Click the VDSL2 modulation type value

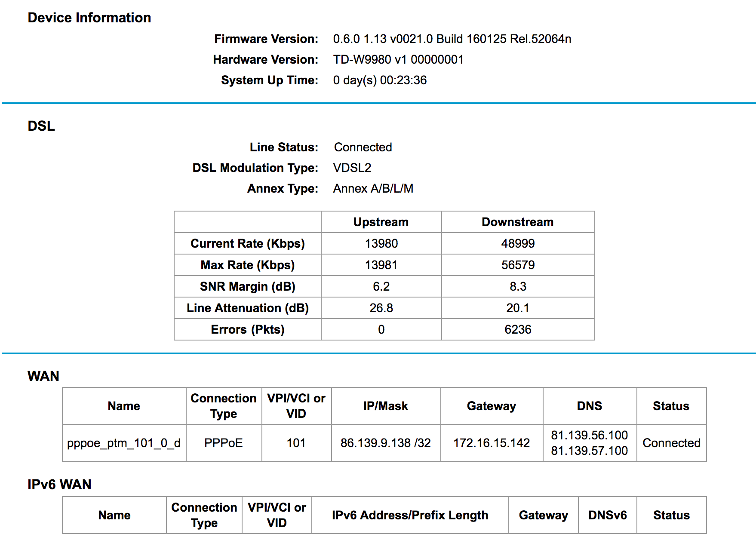click(x=352, y=168)
